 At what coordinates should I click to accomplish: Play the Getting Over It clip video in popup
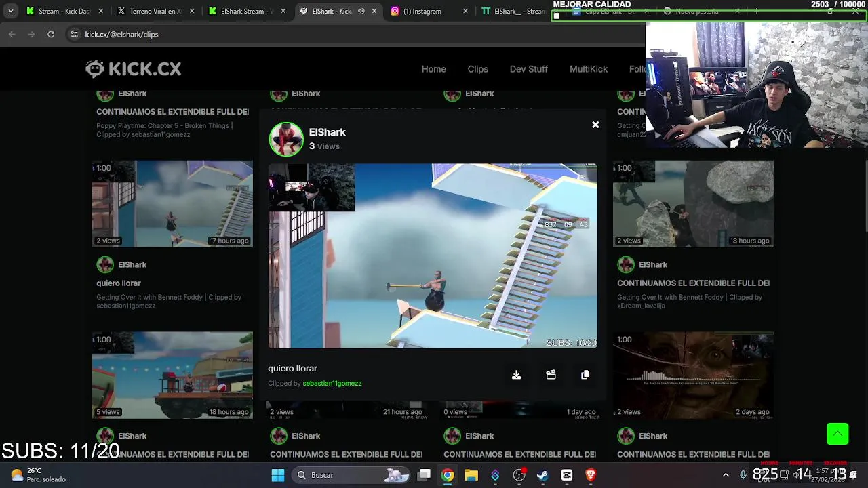point(433,256)
